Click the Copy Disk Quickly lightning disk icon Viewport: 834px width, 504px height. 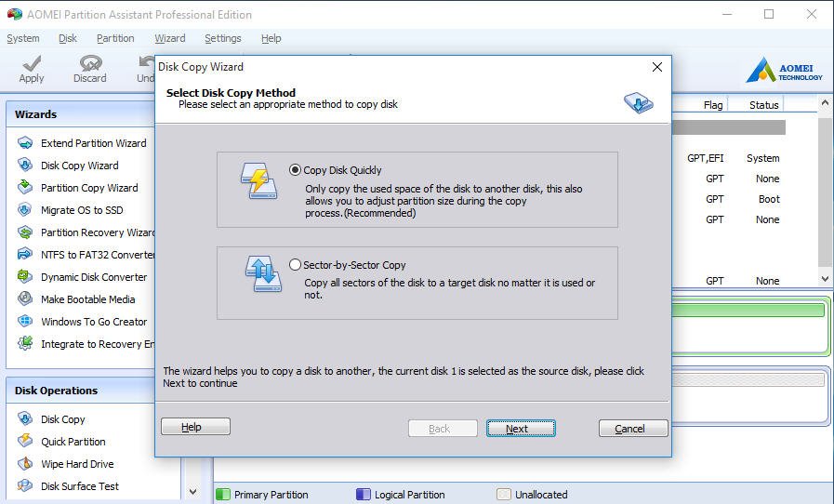[259, 181]
